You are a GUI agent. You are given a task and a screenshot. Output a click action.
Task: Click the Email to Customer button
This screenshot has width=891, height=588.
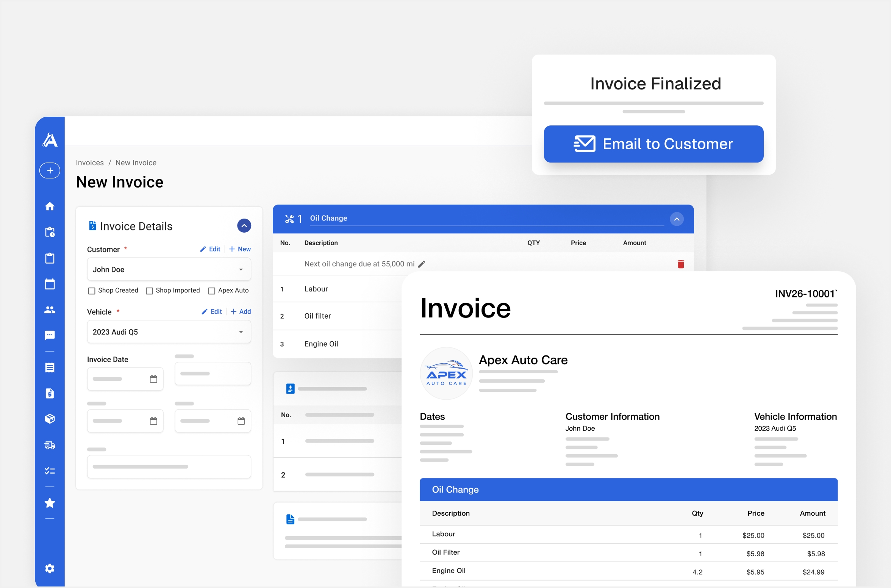653,144
